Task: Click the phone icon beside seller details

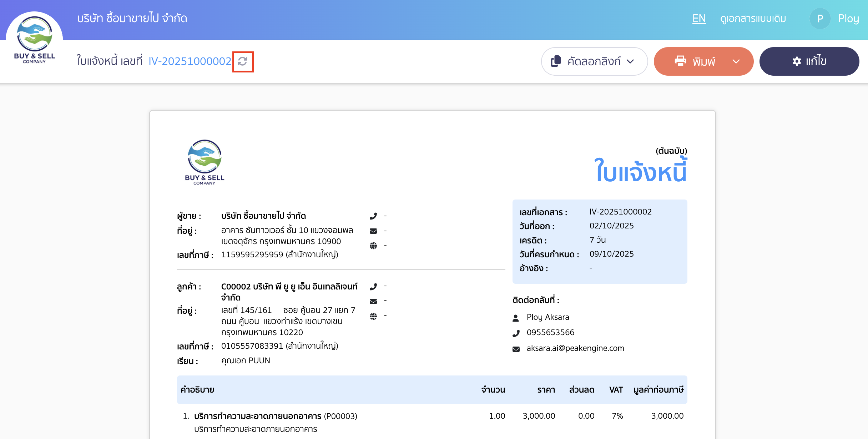Action: click(374, 216)
